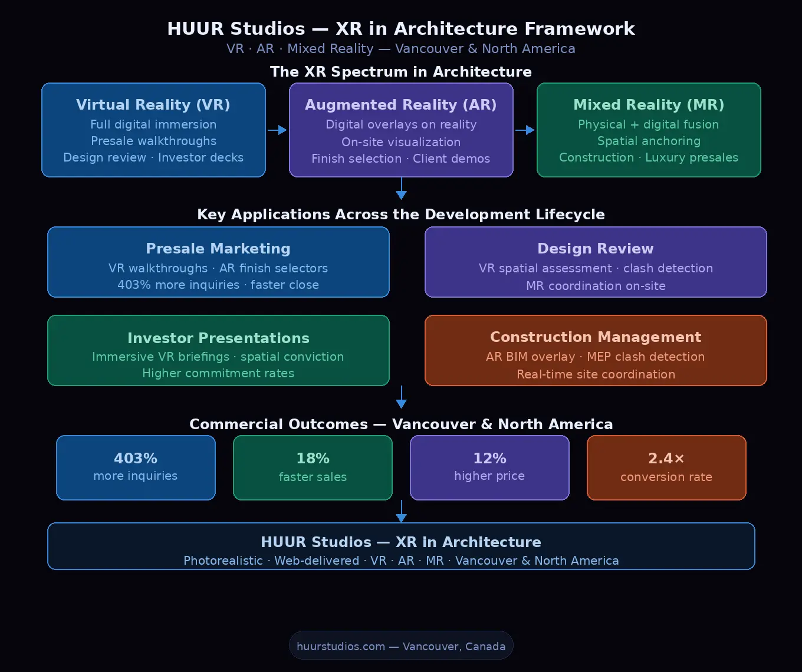Click the 403% more inquiries tile

(136, 467)
